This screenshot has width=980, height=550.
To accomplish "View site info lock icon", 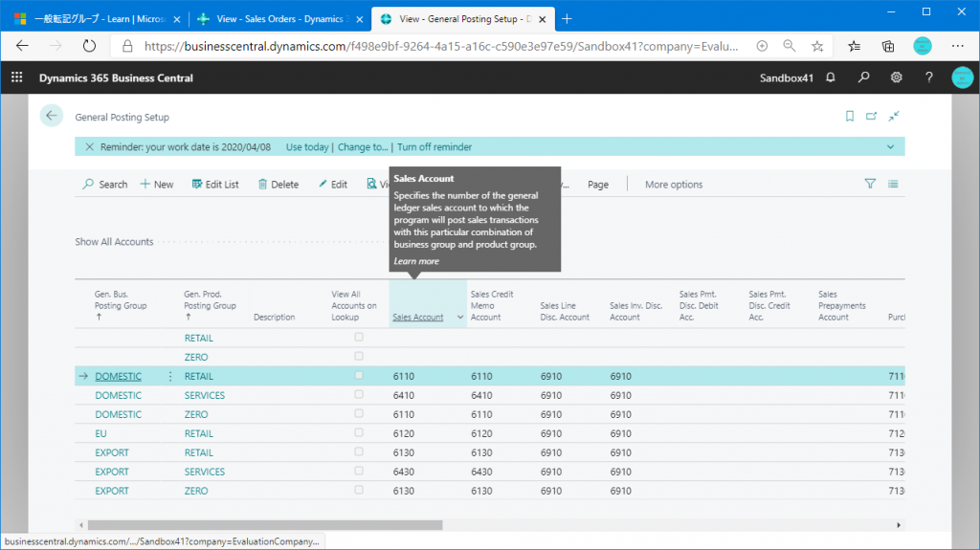I will coord(127,46).
